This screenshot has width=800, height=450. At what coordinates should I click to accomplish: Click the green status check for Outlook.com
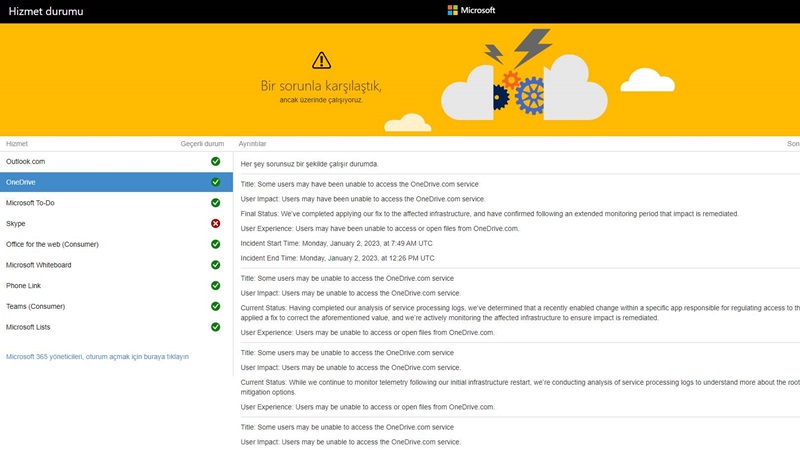[x=216, y=161]
